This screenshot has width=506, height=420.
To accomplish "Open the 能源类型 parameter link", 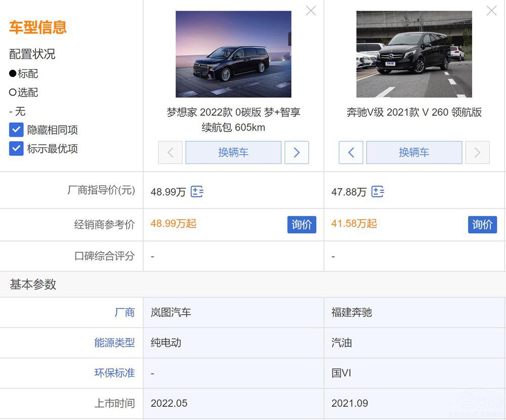I will (x=114, y=343).
